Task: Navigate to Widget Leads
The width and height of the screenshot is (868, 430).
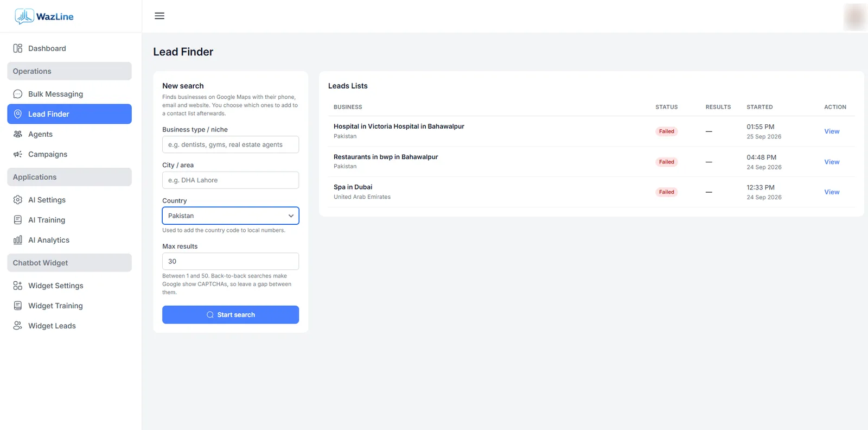Action: point(69,326)
